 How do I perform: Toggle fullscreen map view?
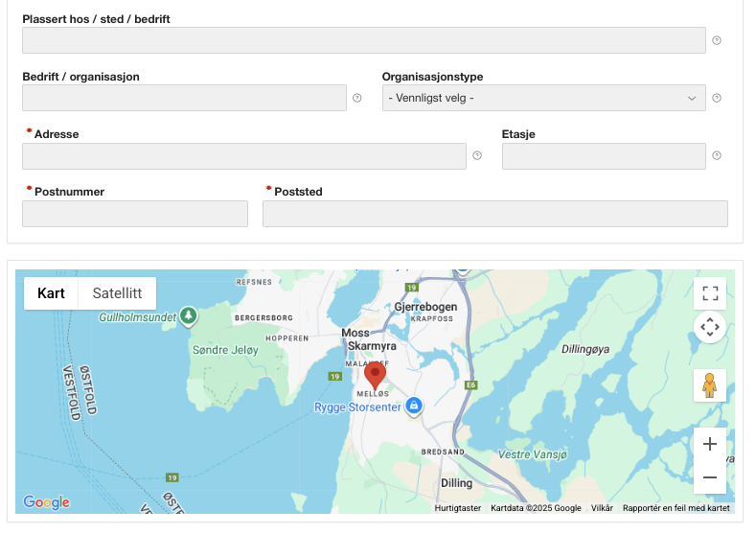coord(710,293)
